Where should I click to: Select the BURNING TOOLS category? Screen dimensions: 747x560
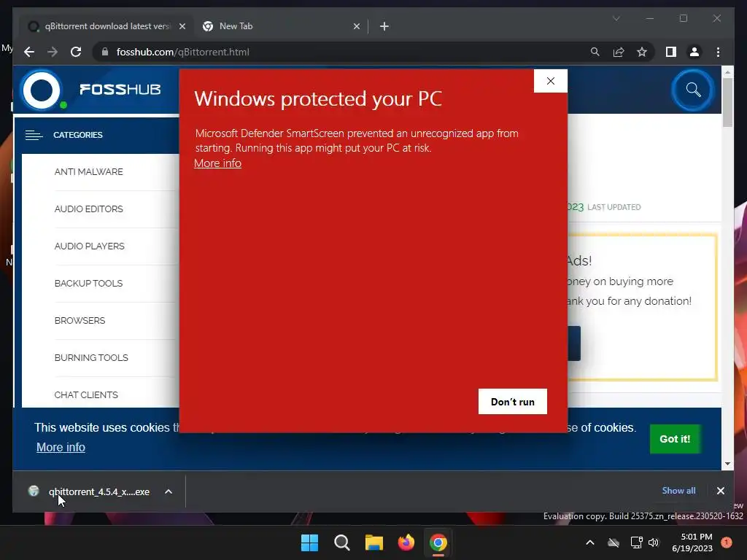[x=91, y=357]
